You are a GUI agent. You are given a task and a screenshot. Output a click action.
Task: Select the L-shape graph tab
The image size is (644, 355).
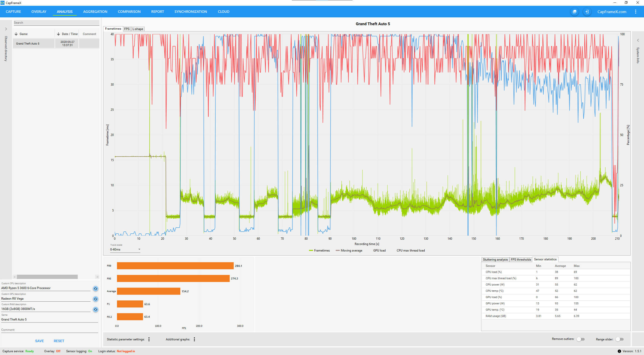pos(138,29)
